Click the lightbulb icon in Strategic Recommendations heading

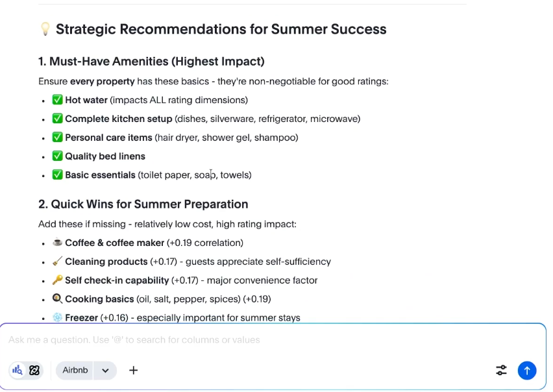45,29
